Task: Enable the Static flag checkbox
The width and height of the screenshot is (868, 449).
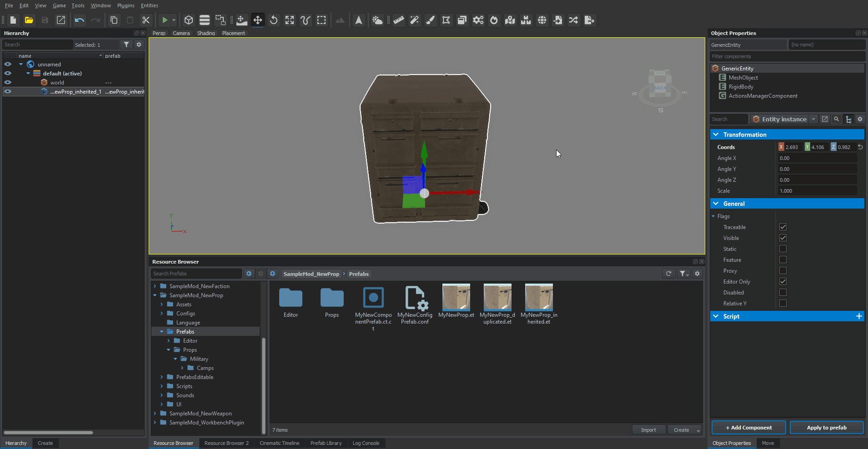Action: click(x=783, y=249)
